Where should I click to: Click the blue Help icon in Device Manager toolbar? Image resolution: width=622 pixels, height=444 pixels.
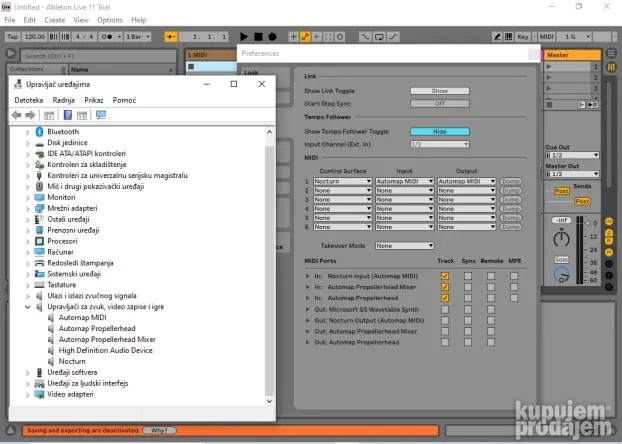68,115
